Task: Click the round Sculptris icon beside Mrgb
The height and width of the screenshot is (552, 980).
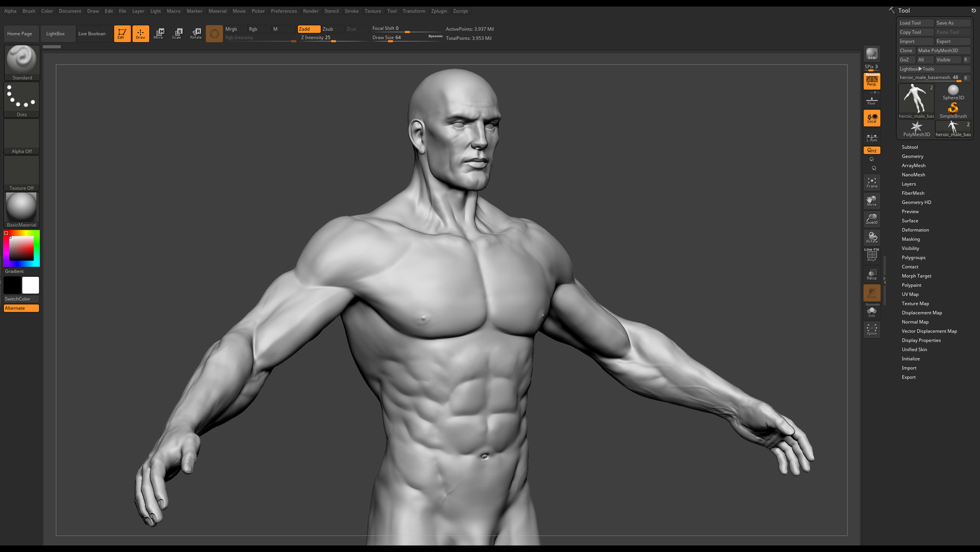Action: pyautogui.click(x=215, y=34)
